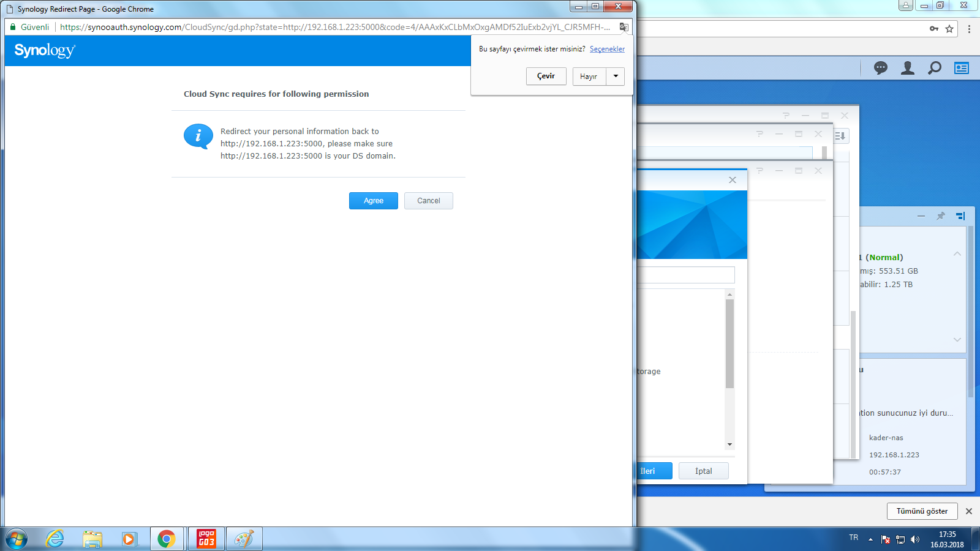The image size is (980, 551).
Task: Open DSM notifications chat bubble icon
Action: pos(881,68)
